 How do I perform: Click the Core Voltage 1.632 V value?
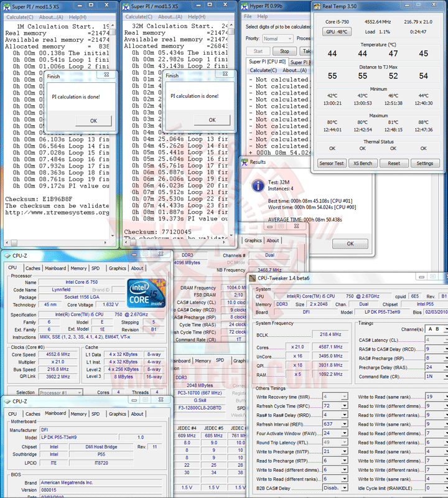point(110,304)
